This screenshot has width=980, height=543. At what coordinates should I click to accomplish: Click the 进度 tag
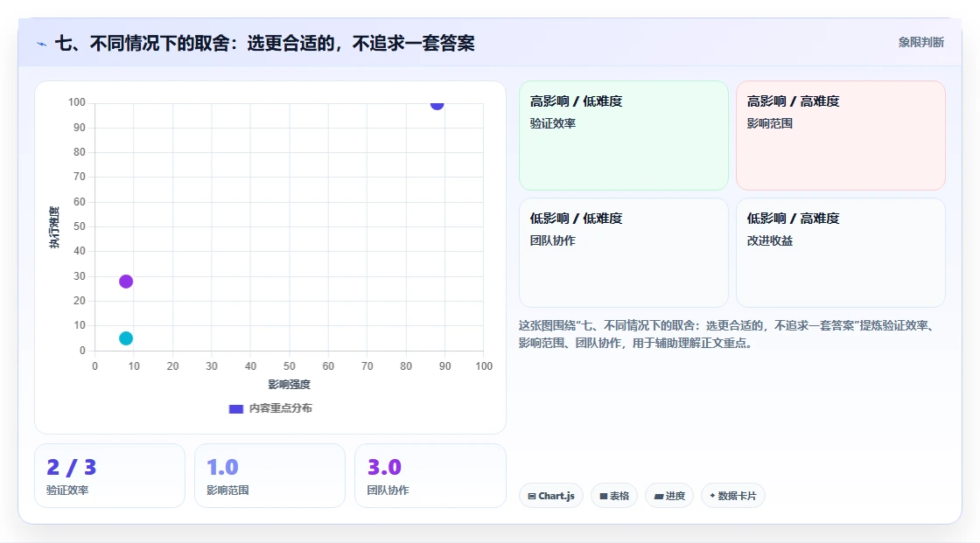669,496
